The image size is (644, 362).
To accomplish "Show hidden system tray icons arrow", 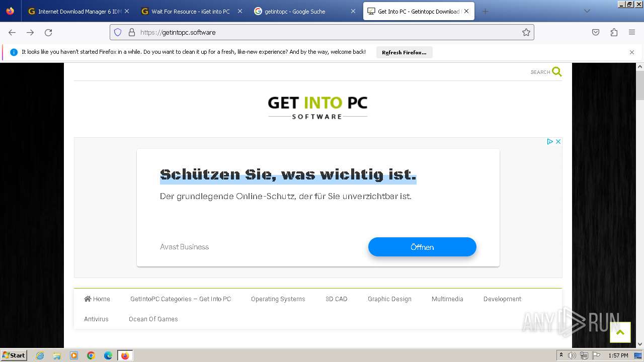I will pyautogui.click(x=561, y=355).
